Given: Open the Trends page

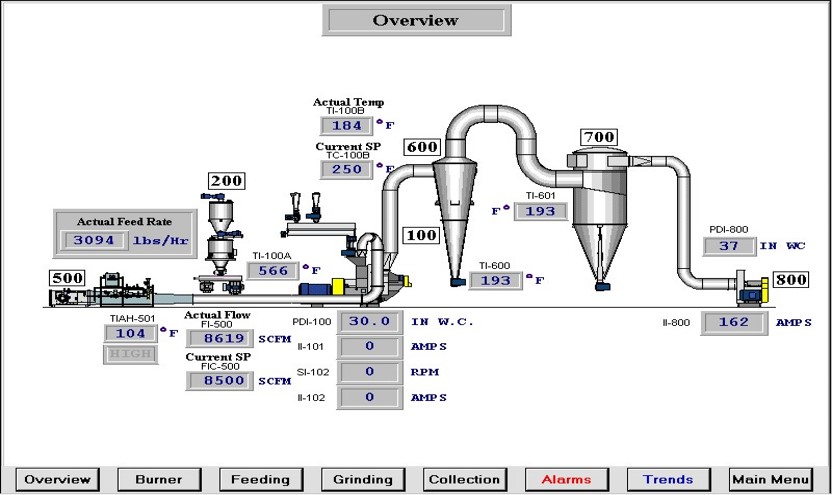Looking at the screenshot, I should coord(668,479).
